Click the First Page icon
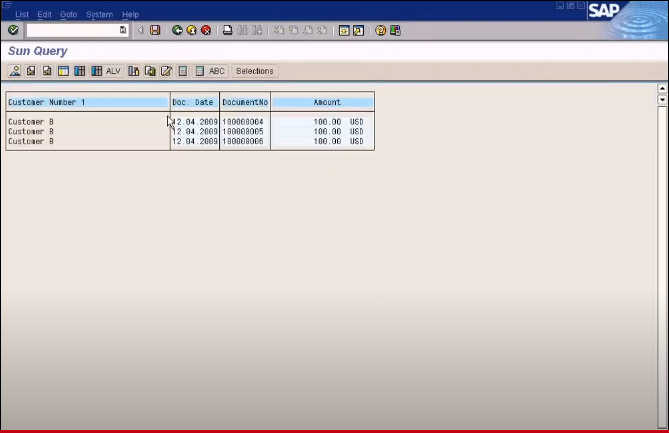669x433 pixels. [x=279, y=30]
